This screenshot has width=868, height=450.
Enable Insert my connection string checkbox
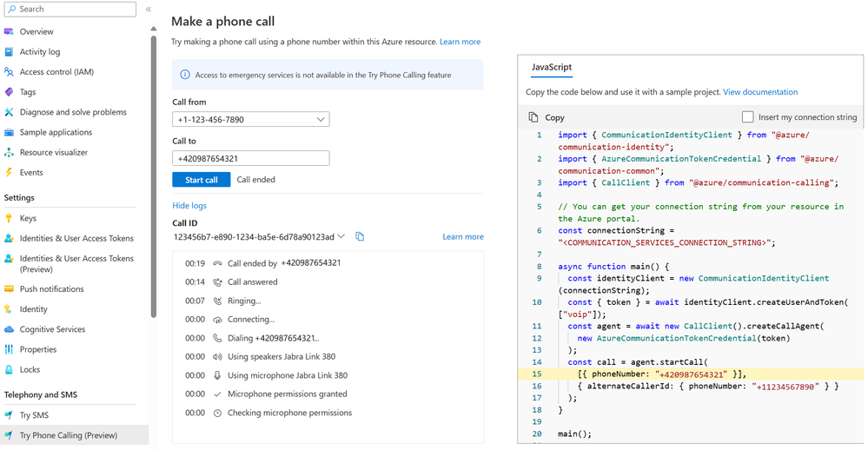click(x=747, y=116)
